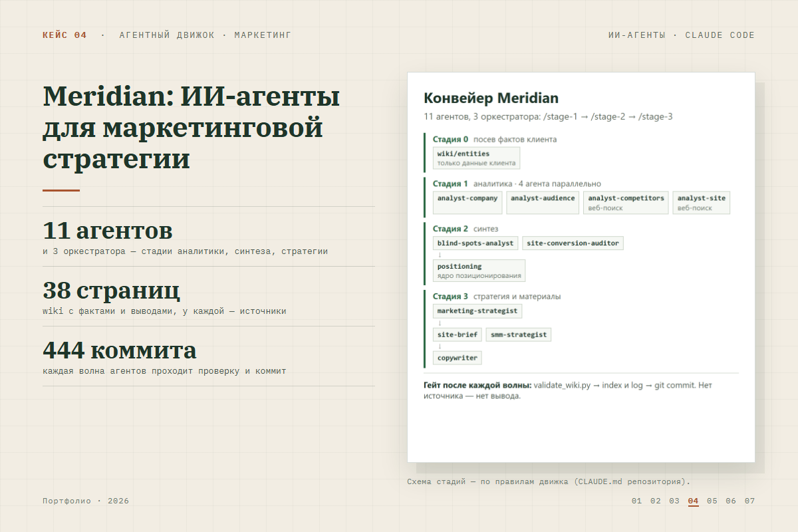Click the blind-spots-analyst box
This screenshot has width=798, height=532.
coord(475,243)
